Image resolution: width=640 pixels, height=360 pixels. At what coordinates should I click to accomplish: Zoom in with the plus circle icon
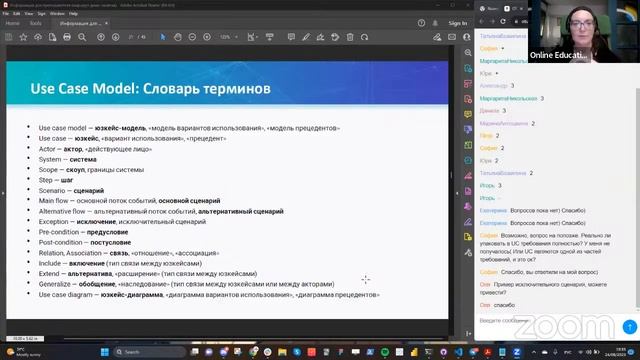[207, 37]
